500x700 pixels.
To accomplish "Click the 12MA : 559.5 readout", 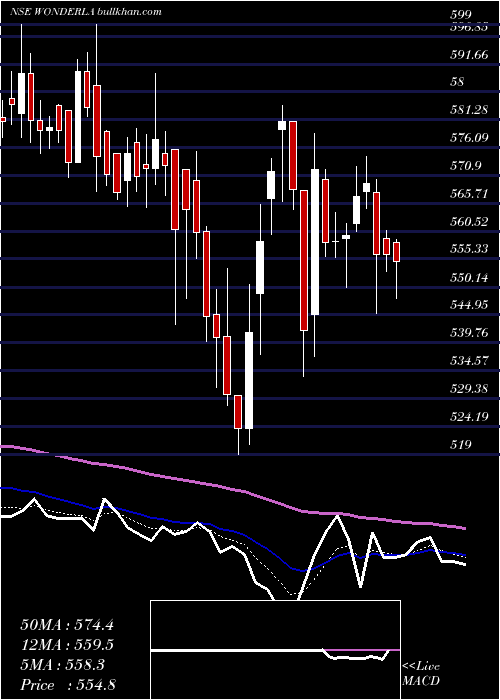I will (67, 645).
